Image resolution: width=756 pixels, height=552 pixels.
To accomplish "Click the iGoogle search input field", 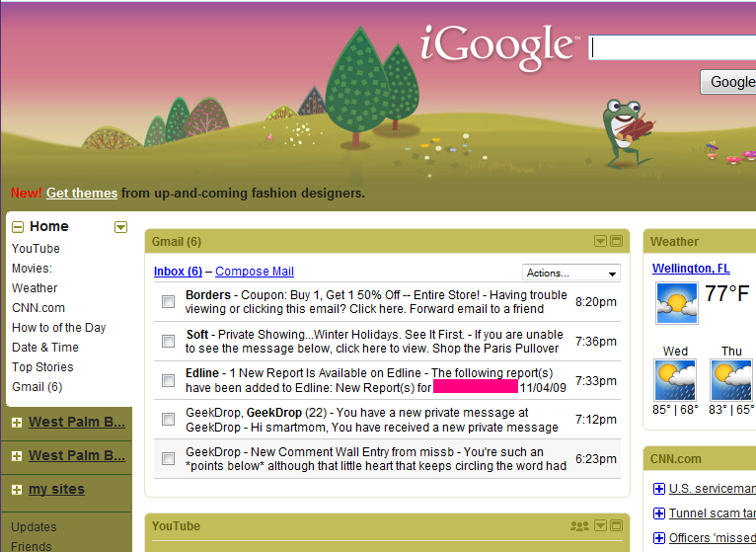I will point(671,47).
